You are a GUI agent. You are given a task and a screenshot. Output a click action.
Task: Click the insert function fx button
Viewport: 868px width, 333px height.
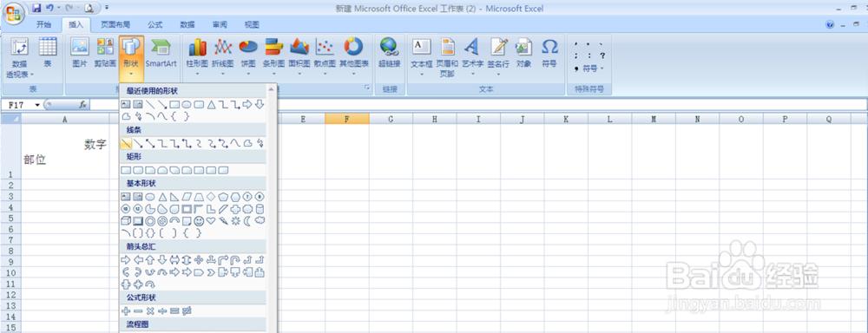pos(83,105)
